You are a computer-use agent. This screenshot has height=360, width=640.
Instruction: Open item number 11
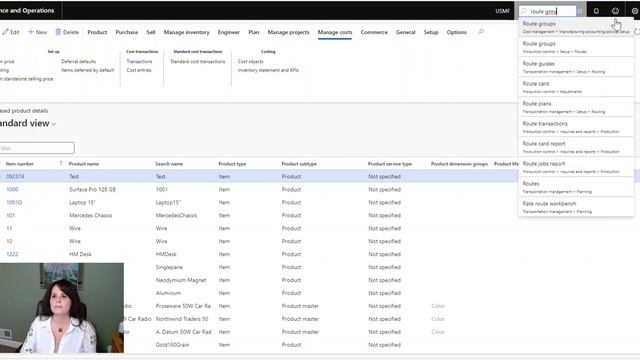pyautogui.click(x=9, y=228)
